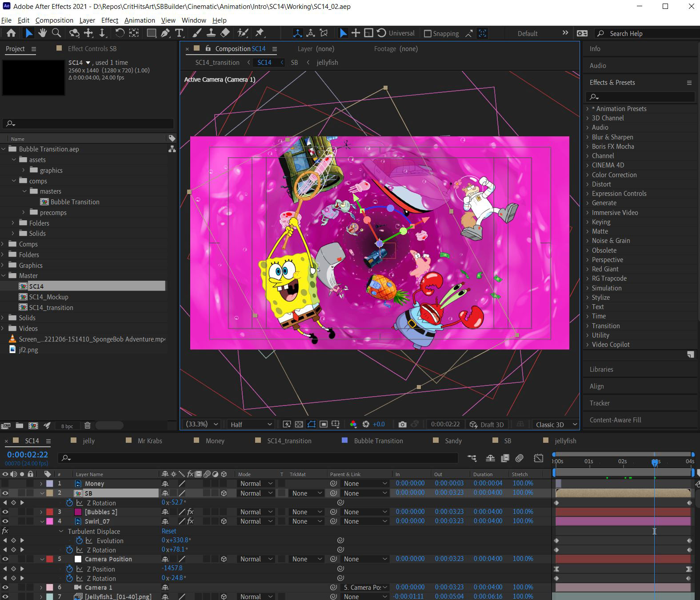Open the Graph Editor icon
This screenshot has height=600, width=700.
(539, 458)
